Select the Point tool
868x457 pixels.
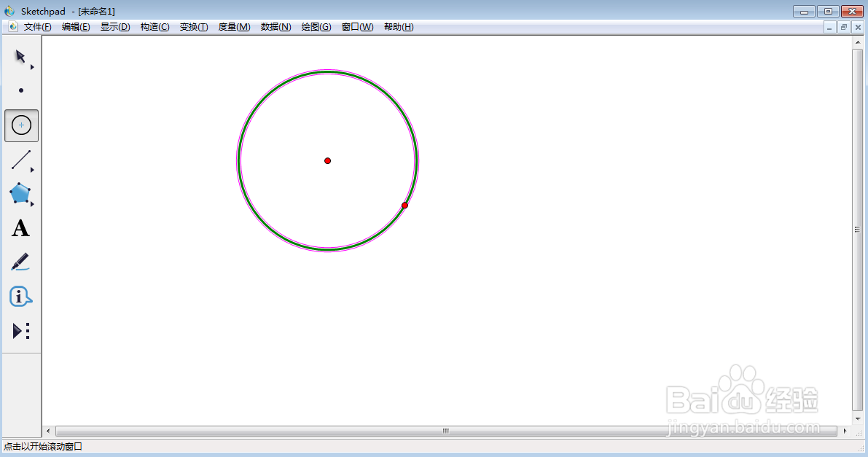21,90
